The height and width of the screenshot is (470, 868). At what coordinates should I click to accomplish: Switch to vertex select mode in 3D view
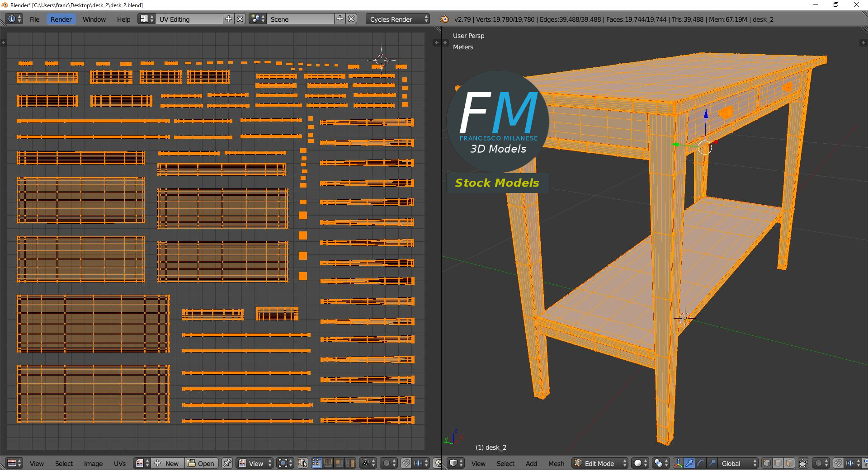point(767,463)
